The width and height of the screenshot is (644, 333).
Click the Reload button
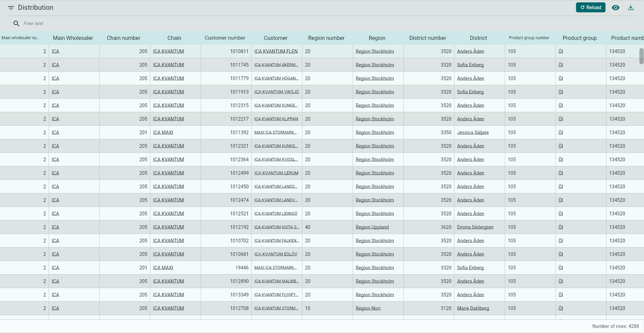tap(591, 7)
